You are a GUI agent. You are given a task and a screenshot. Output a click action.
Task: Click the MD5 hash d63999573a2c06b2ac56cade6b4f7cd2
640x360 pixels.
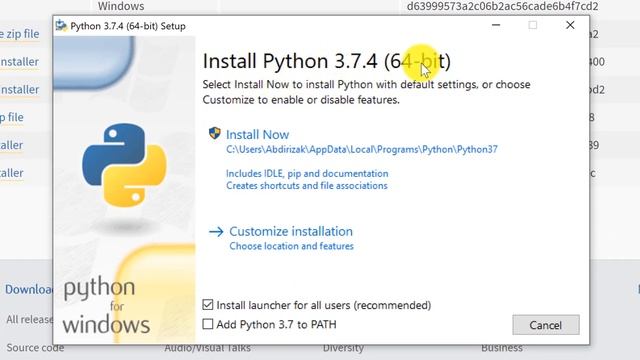click(502, 6)
